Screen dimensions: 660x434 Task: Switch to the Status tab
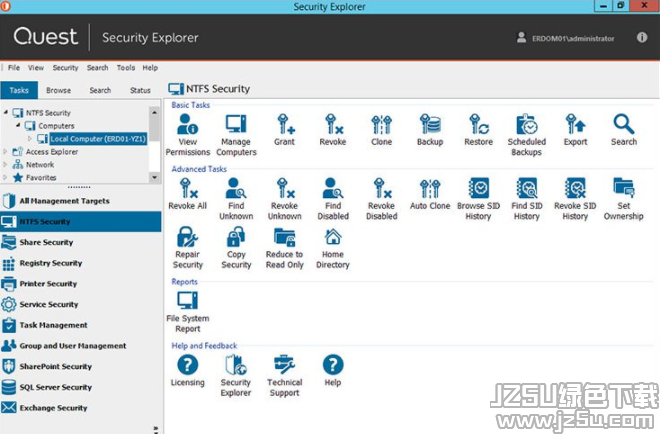coord(140,91)
